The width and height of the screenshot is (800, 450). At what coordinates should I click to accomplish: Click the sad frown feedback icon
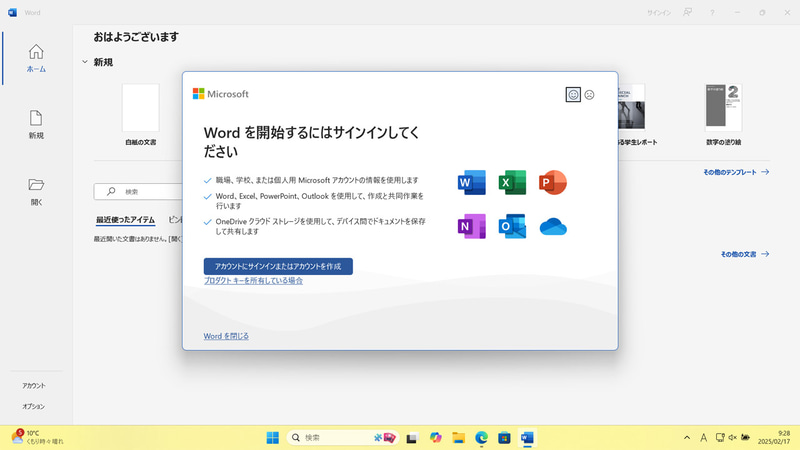(x=589, y=95)
